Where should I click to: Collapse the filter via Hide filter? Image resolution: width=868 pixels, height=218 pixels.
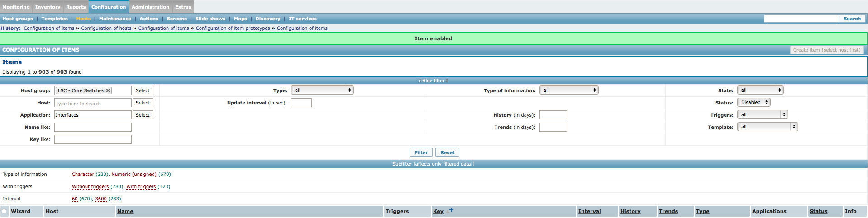click(434, 81)
